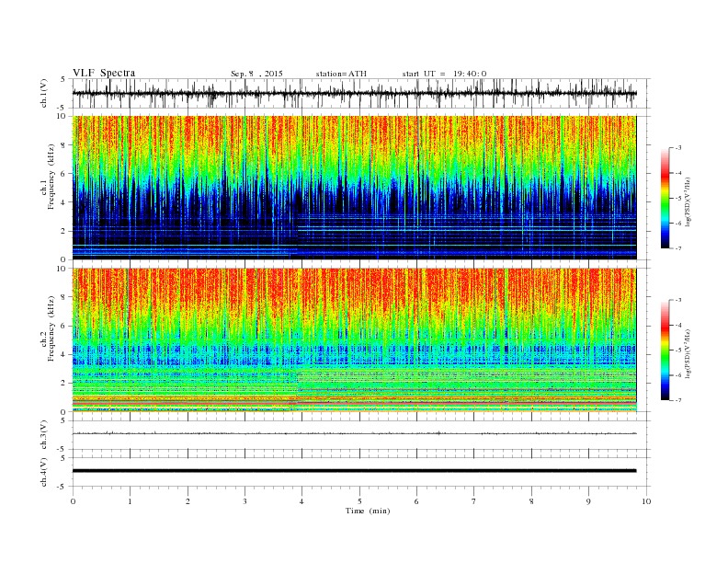Click the "station=ATH" label
The width and height of the screenshot is (728, 563).
pyautogui.click(x=341, y=74)
